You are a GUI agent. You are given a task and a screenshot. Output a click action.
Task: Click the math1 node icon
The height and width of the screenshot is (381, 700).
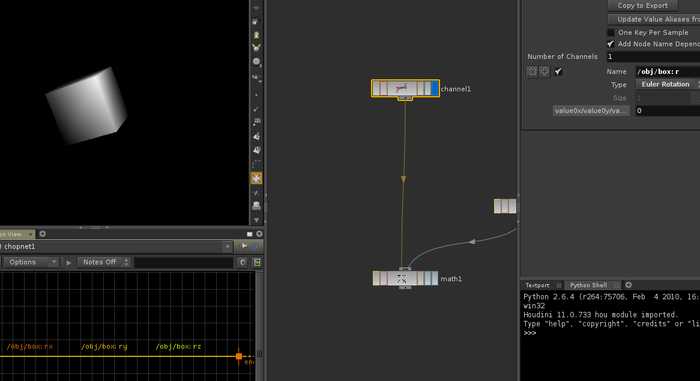click(402, 278)
